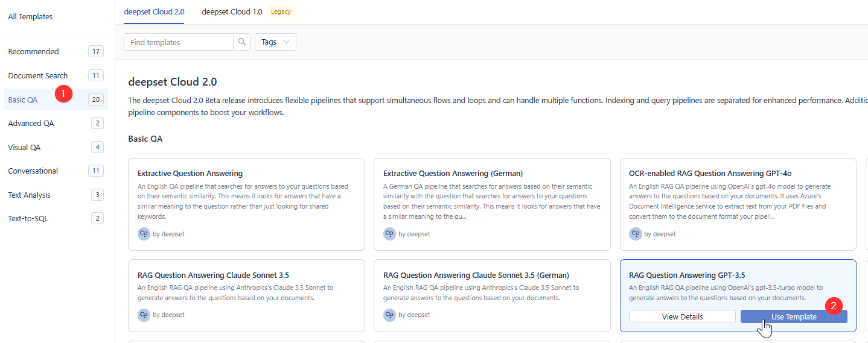868x343 pixels.
Task: Select Recommended category in sidebar
Action: point(34,52)
